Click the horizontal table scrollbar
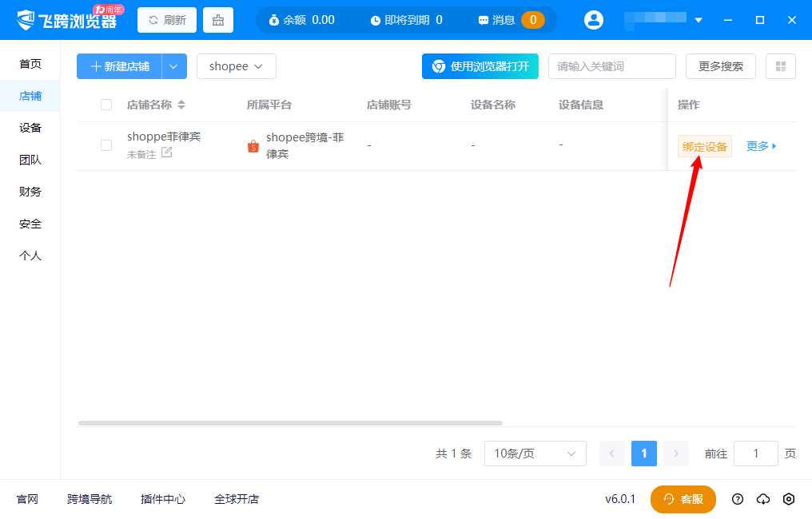Viewport: 812px width, 519px height. 290,422
